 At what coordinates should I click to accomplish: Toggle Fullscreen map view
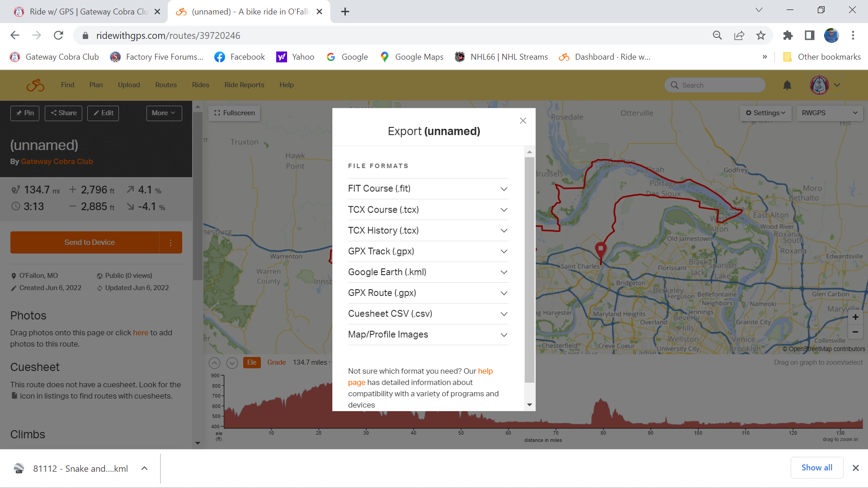click(234, 113)
